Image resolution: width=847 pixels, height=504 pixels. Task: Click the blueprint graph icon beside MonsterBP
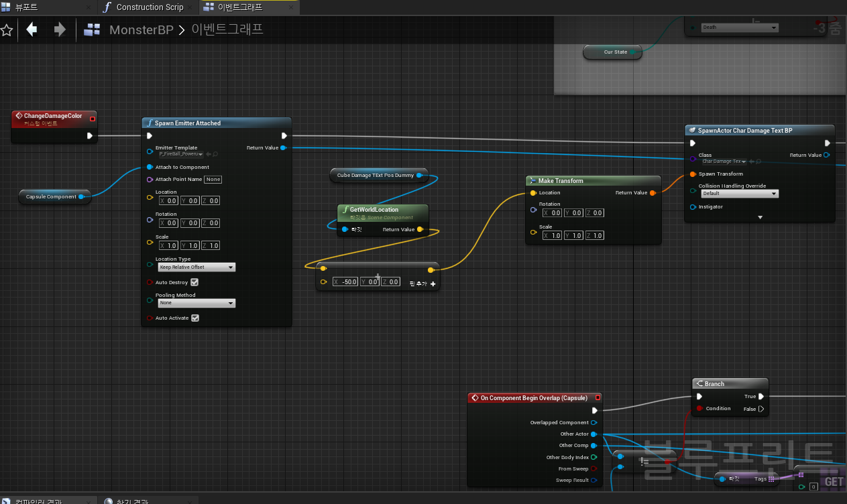(x=92, y=29)
